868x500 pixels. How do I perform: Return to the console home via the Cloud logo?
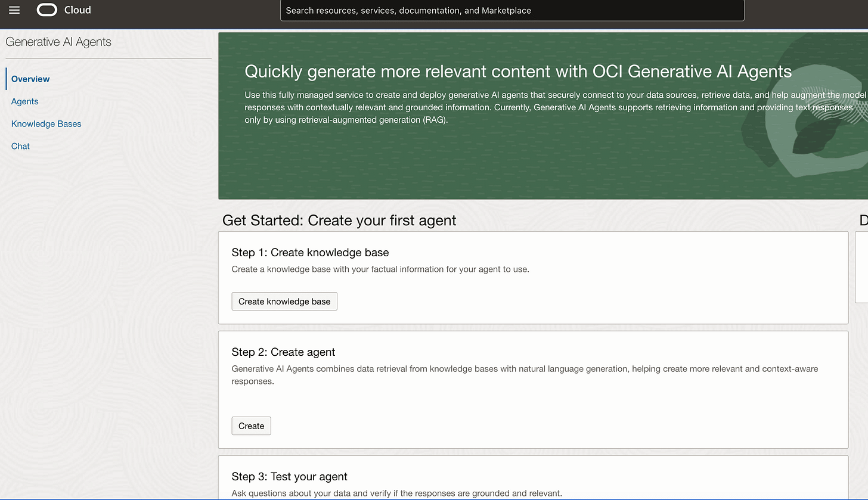point(63,10)
